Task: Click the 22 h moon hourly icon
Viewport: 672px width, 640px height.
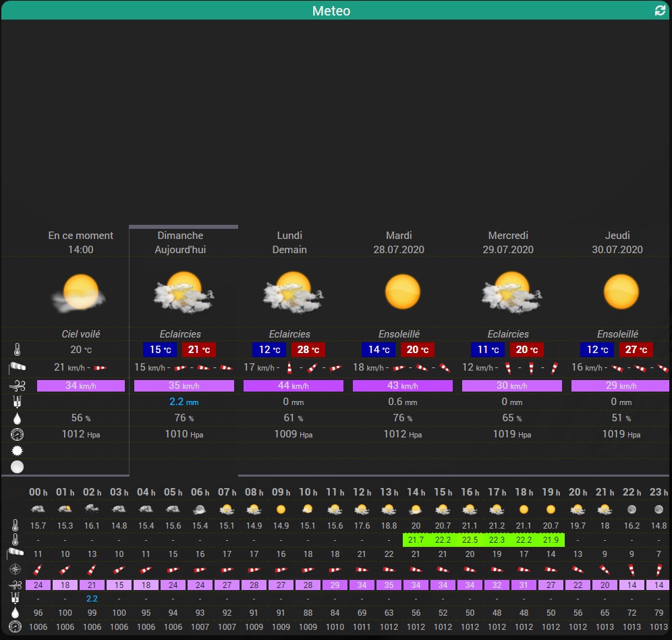Action: coord(632,509)
